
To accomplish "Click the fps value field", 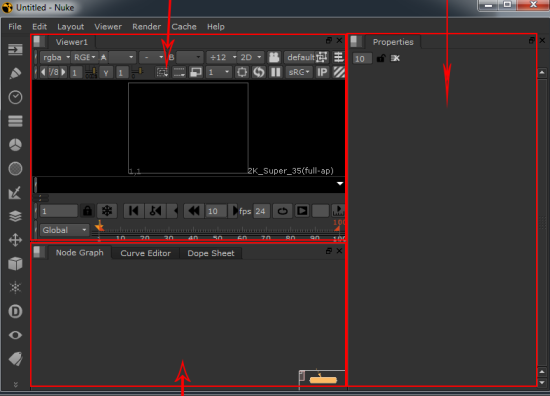I will click(x=261, y=211).
